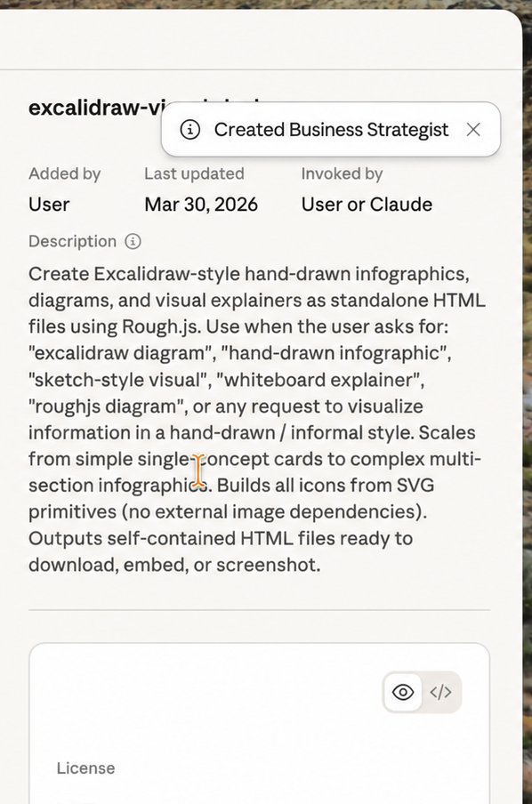Viewport: 532px width, 804px height.
Task: Switch to the eye preview view
Action: coord(403,692)
